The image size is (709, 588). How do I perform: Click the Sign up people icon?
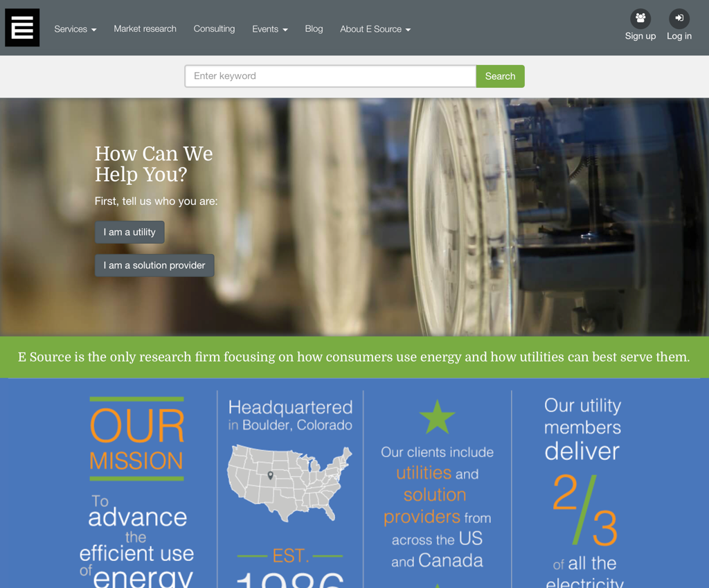click(x=640, y=19)
